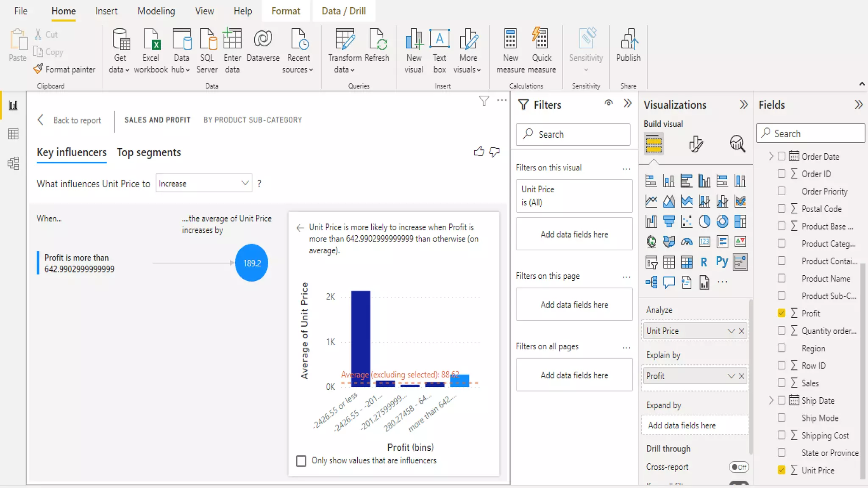The image size is (868, 488).
Task: Expand the Order Date field tree
Action: pos(771,156)
